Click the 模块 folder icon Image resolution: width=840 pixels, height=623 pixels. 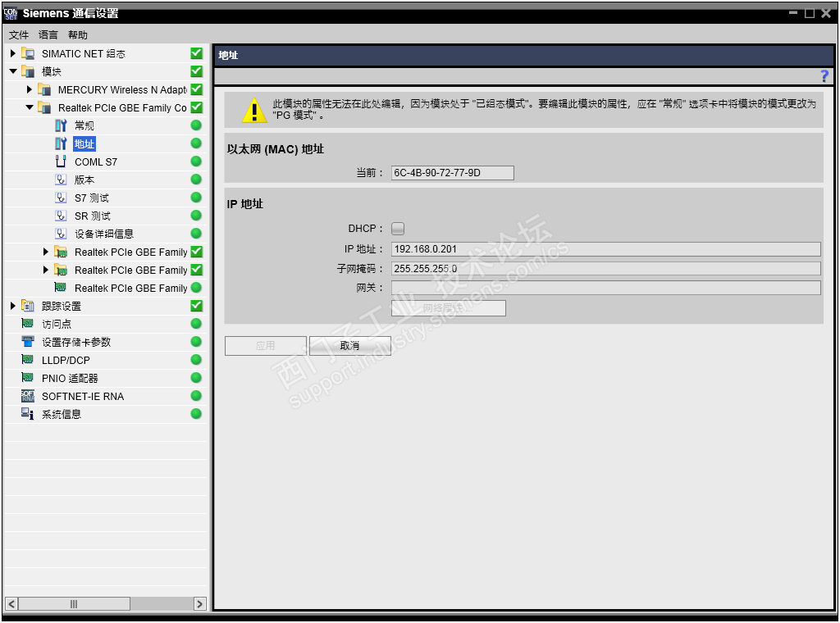coord(28,71)
